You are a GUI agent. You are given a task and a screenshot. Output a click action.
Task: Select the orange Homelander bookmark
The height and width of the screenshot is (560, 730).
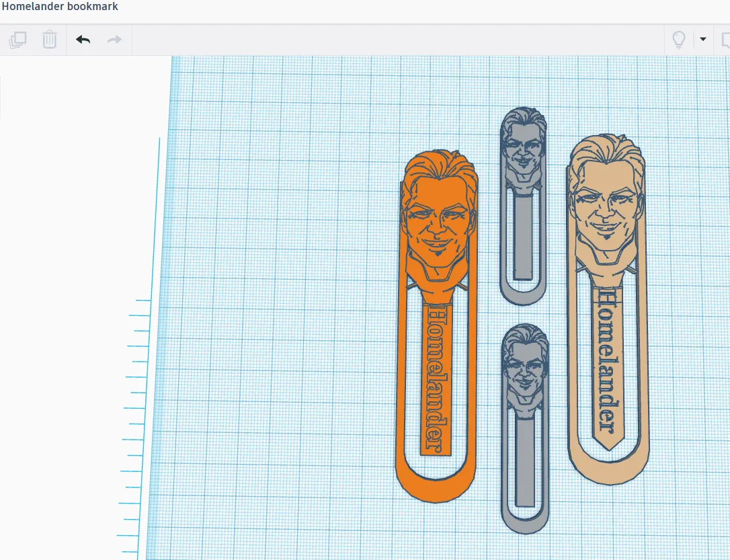point(438,326)
